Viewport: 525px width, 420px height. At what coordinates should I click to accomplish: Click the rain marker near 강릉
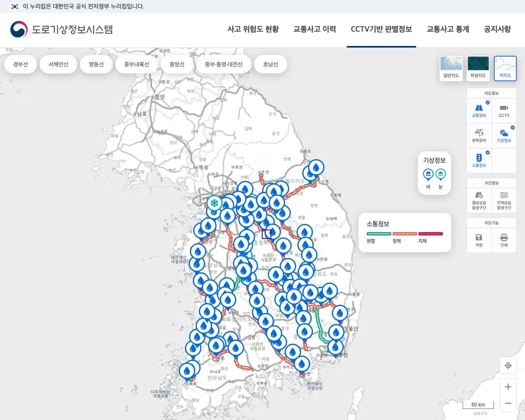[x=316, y=167]
